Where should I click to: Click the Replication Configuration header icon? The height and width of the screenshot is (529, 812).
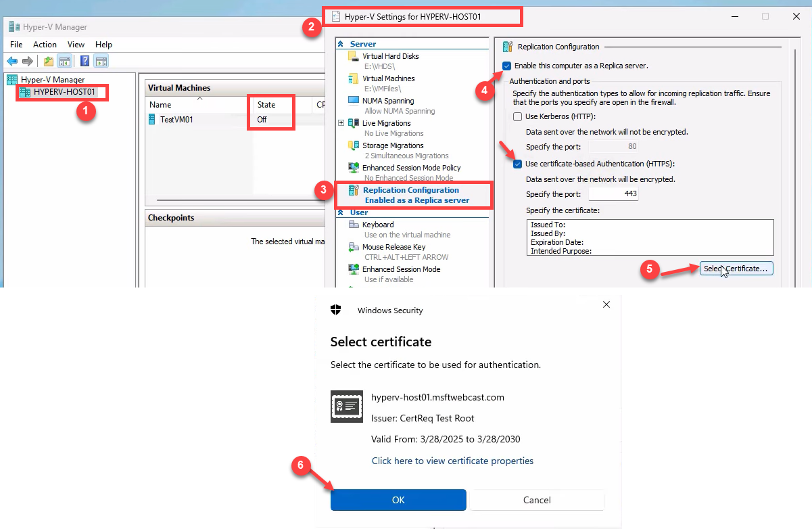508,47
